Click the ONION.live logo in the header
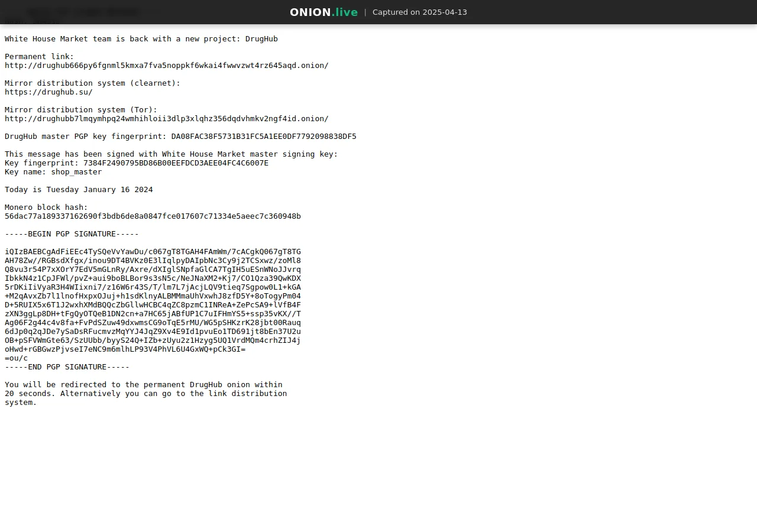Viewport: 757px width, 532px height. coord(323,12)
